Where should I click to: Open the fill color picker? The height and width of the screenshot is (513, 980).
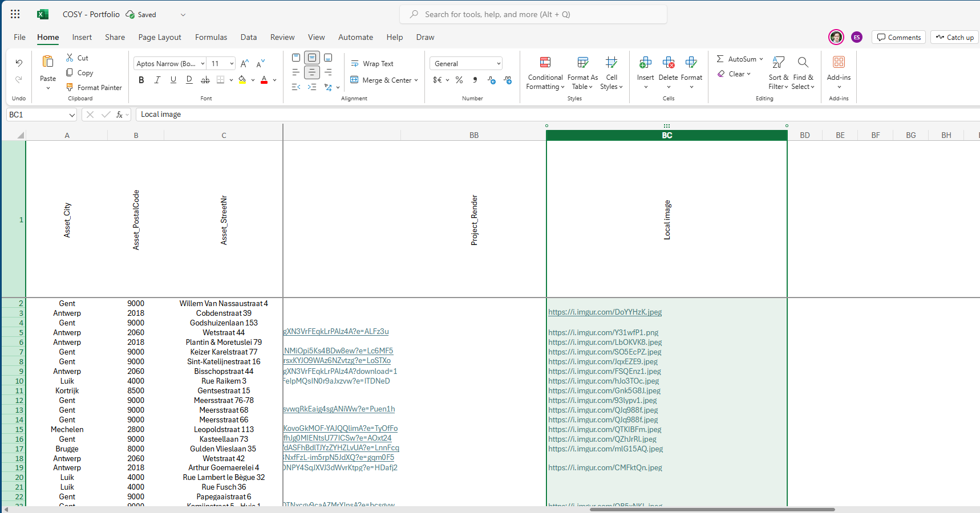click(x=242, y=80)
